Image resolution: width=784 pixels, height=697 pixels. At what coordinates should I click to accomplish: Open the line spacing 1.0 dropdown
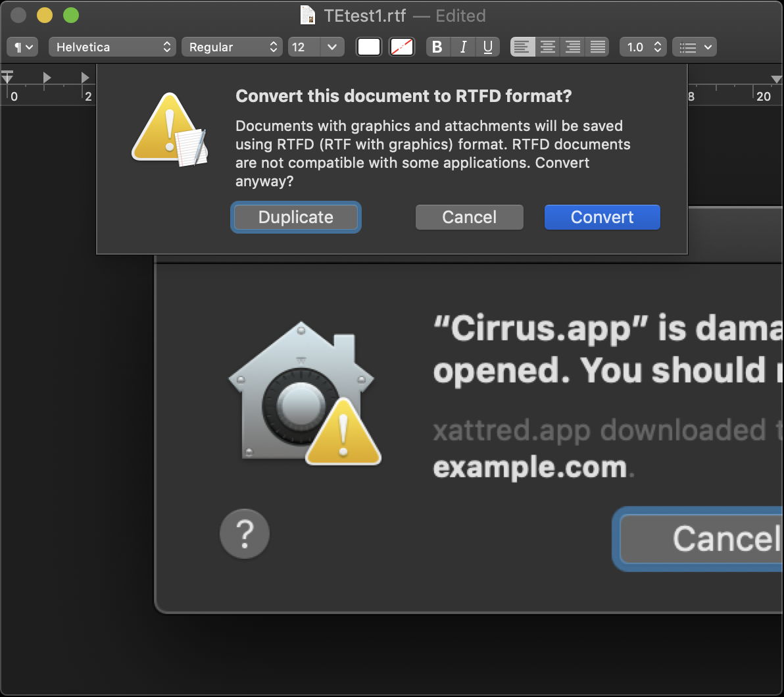pos(643,47)
